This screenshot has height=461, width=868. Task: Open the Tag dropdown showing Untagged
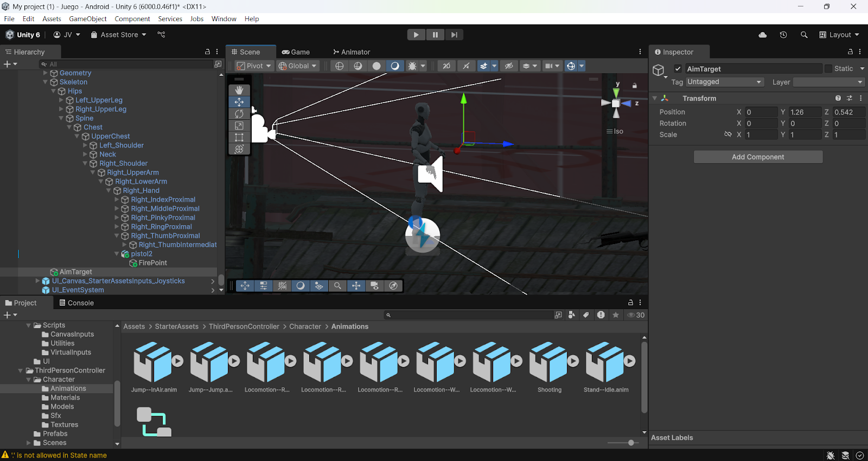click(x=725, y=82)
